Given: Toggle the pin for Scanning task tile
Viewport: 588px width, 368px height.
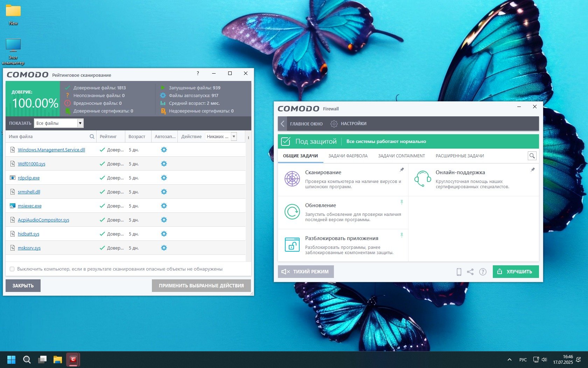Looking at the screenshot, I should pos(402,170).
